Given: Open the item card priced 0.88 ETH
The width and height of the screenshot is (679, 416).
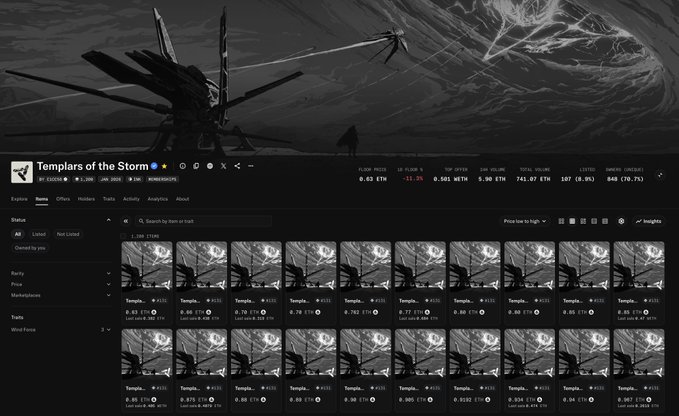Looking at the screenshot, I should (x=256, y=370).
